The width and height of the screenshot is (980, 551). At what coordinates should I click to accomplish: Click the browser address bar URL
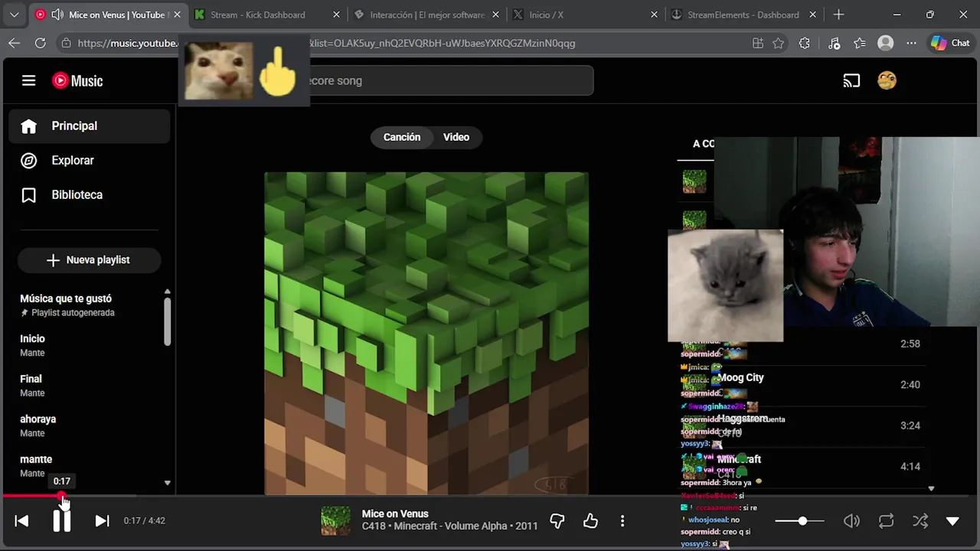point(326,44)
